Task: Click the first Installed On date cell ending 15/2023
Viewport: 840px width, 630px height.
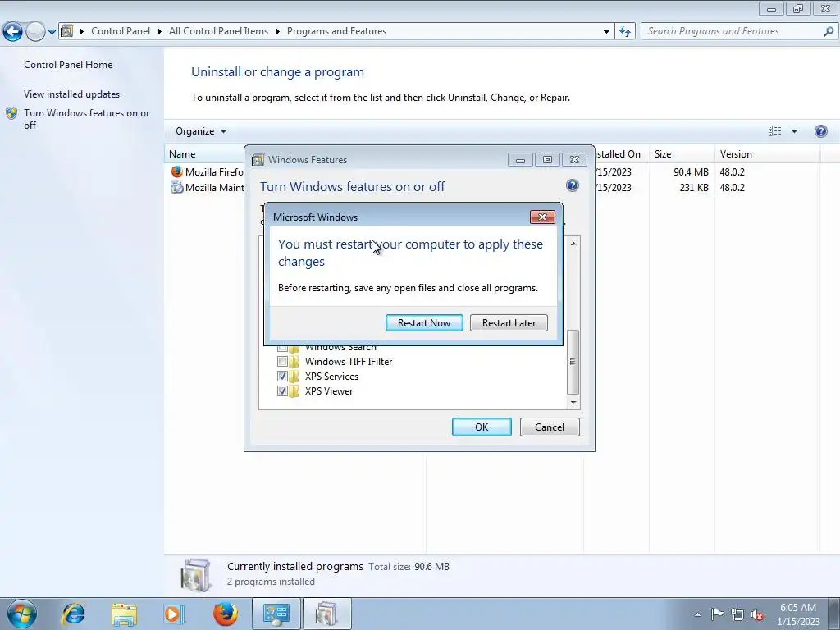Action: [614, 172]
